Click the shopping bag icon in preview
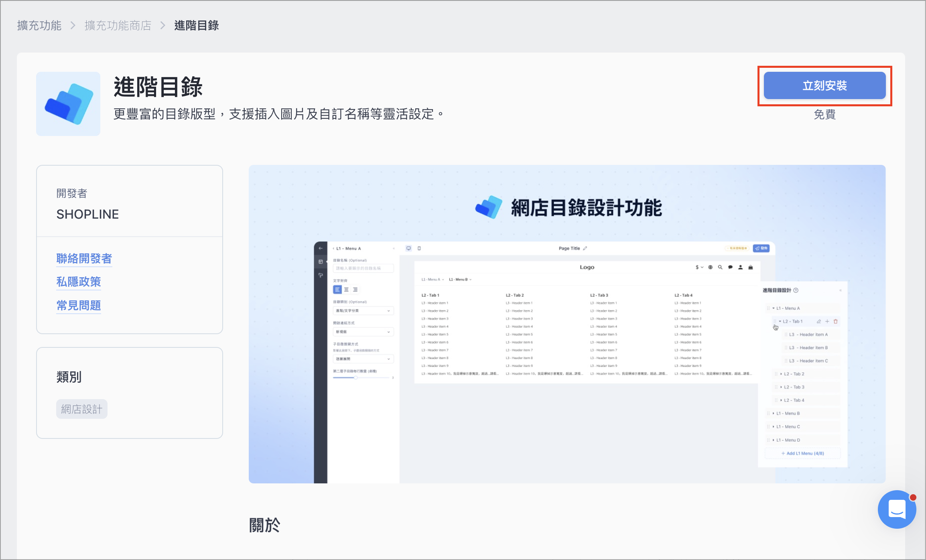The image size is (926, 560). coord(751,267)
